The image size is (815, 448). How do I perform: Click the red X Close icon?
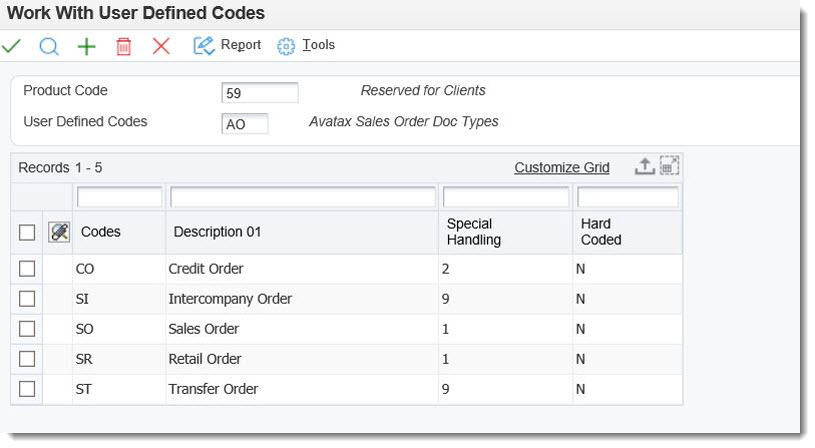click(161, 46)
